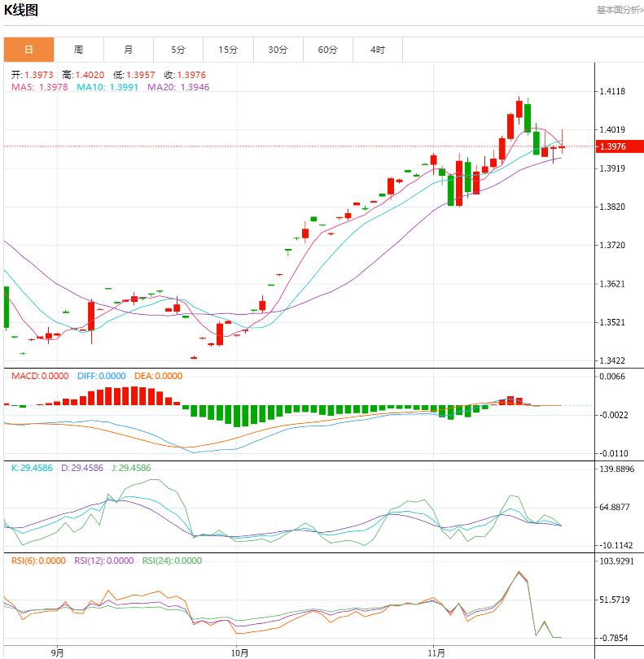Open the 15分 interval tab
The width and height of the screenshot is (644, 659).
[x=229, y=50]
